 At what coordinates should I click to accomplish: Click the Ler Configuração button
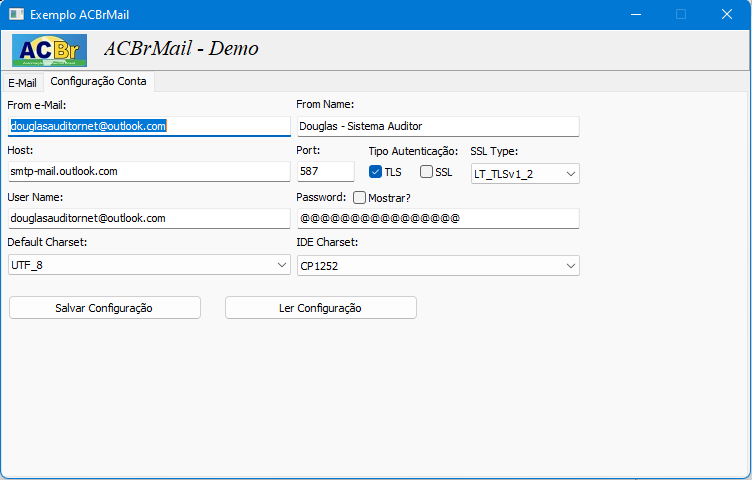pos(321,307)
